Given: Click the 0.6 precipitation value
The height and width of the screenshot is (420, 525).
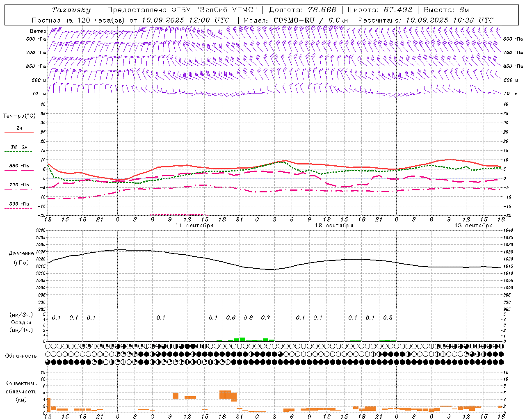Looking at the screenshot, I should [x=231, y=317].
